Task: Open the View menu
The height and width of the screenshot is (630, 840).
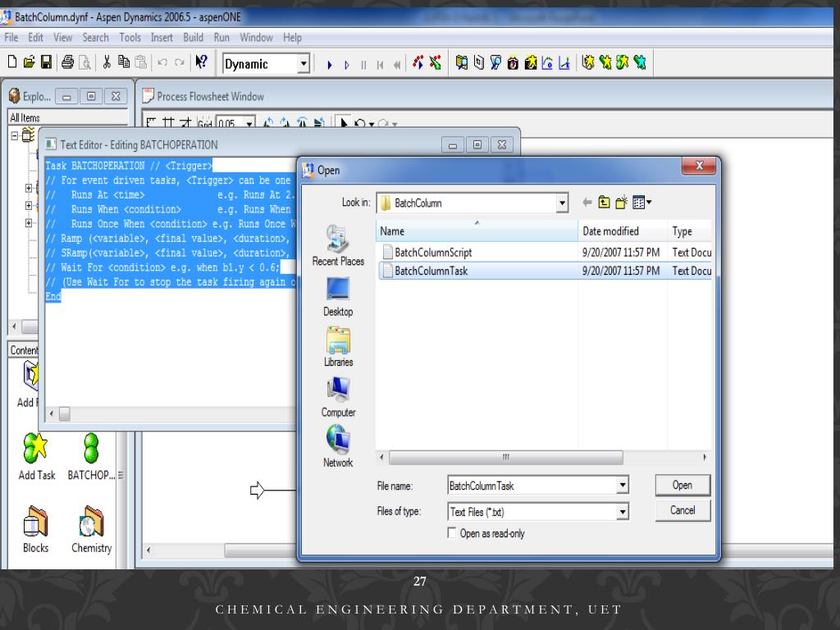Action: point(62,38)
